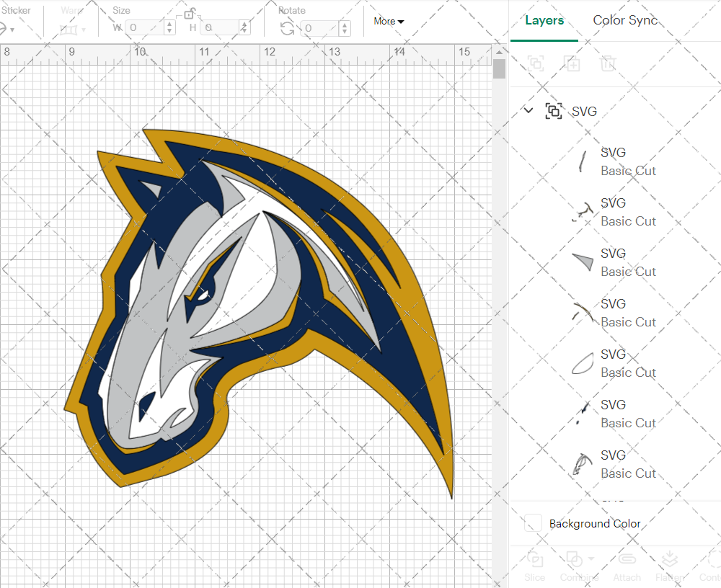Click the Contour tool

[710, 566]
